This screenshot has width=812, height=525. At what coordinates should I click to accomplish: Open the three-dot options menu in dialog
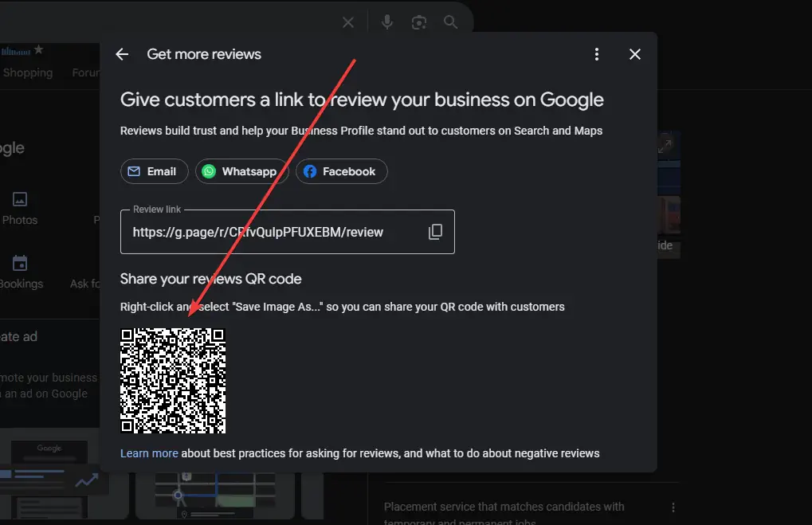[x=597, y=54]
